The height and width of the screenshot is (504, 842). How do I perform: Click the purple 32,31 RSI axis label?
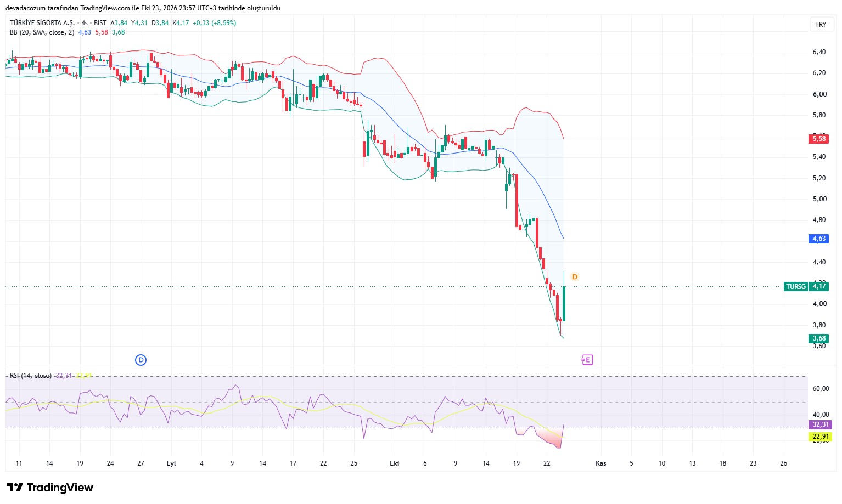click(x=821, y=424)
